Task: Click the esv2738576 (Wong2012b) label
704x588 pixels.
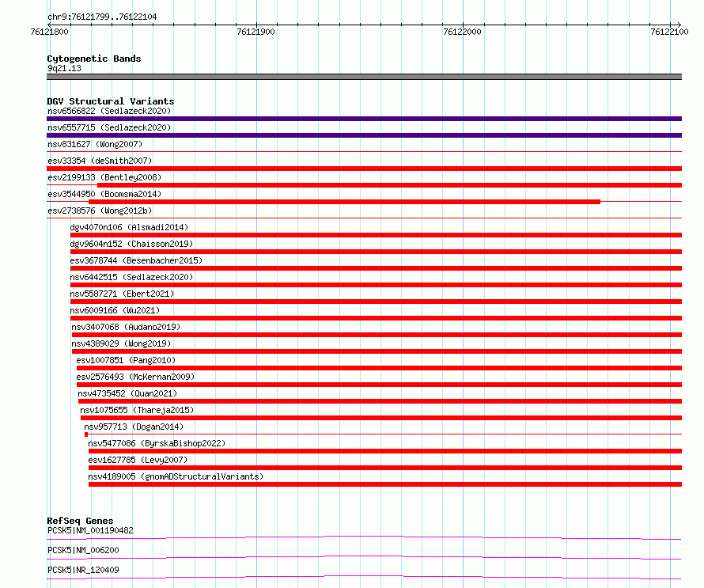Action: point(100,211)
